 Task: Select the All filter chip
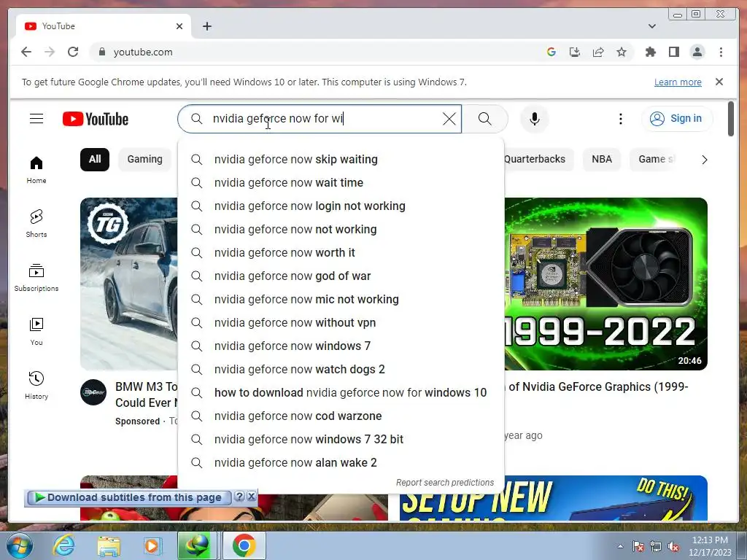click(94, 159)
